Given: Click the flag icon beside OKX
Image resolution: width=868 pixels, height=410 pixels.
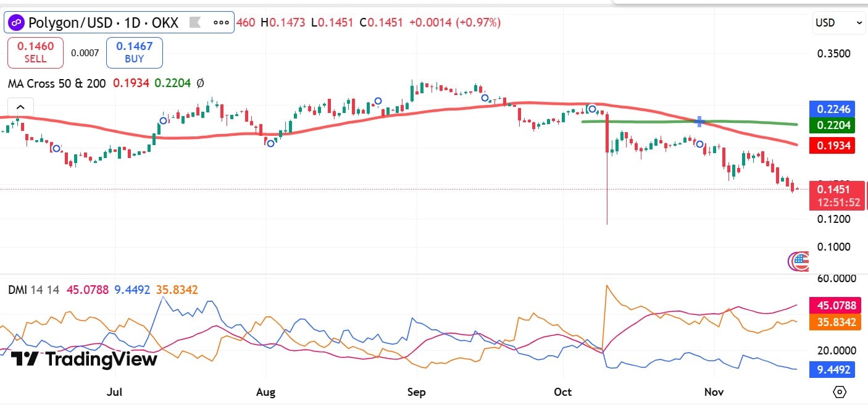Looking at the screenshot, I should 194,23.
